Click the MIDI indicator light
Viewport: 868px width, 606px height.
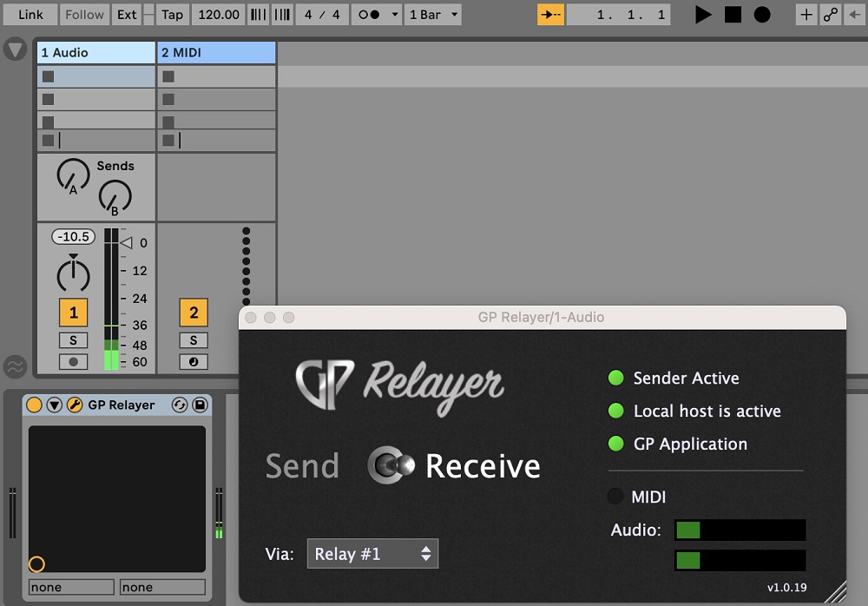(615, 497)
